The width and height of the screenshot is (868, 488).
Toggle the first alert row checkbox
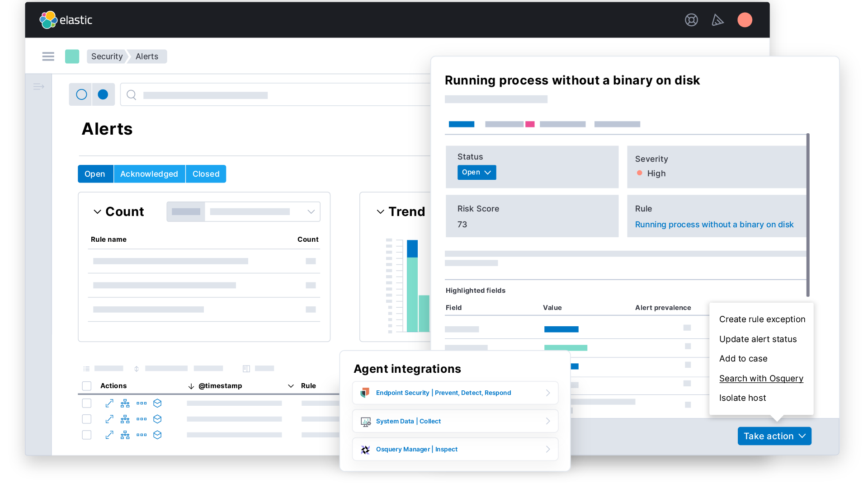86,403
